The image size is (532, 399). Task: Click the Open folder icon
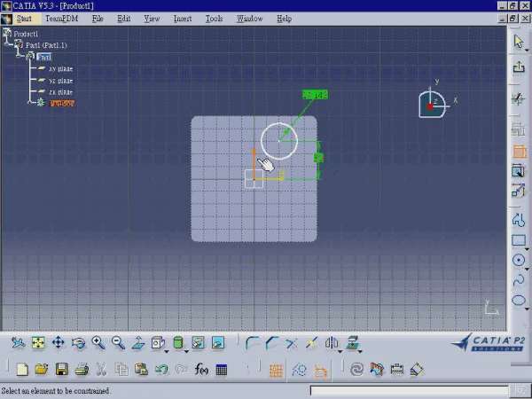[42, 369]
